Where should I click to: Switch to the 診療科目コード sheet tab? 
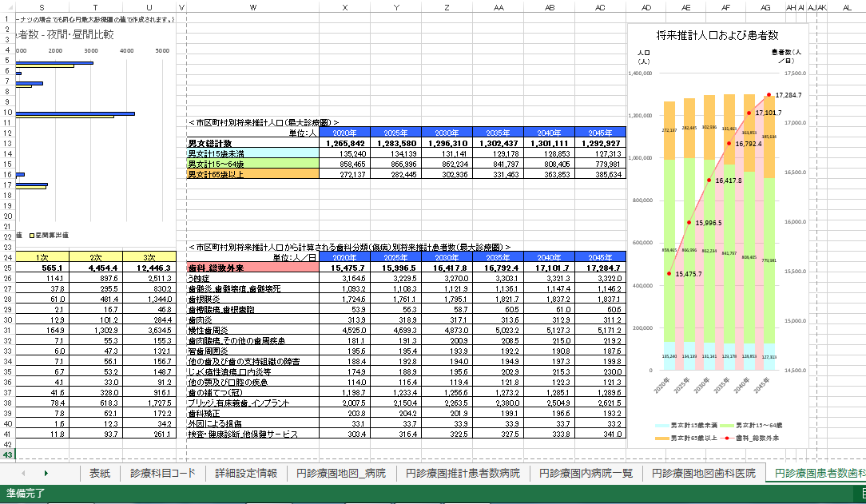pyautogui.click(x=163, y=473)
